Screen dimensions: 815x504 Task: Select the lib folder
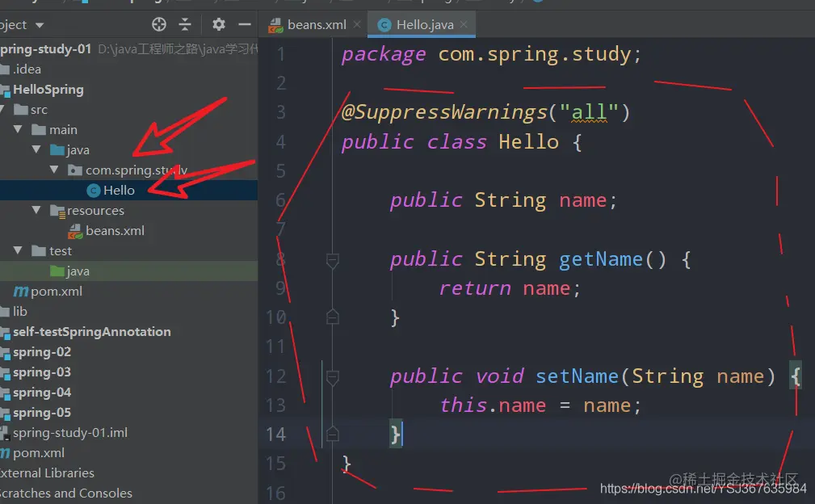click(x=19, y=311)
